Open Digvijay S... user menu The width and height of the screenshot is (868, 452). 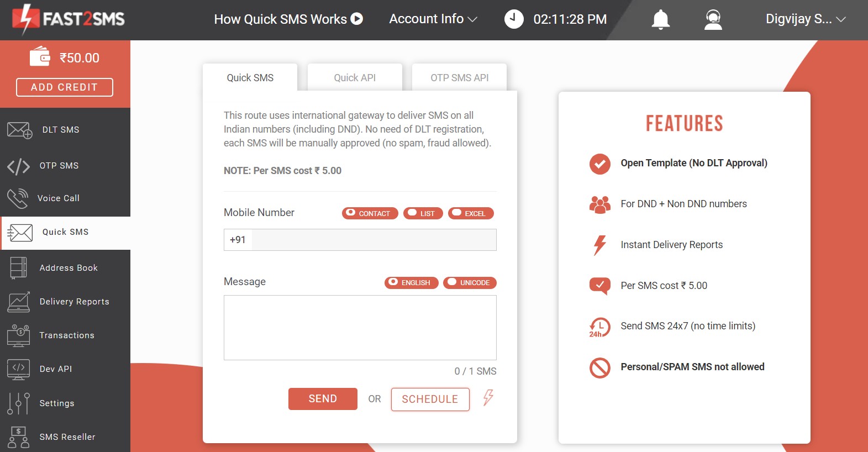click(806, 19)
